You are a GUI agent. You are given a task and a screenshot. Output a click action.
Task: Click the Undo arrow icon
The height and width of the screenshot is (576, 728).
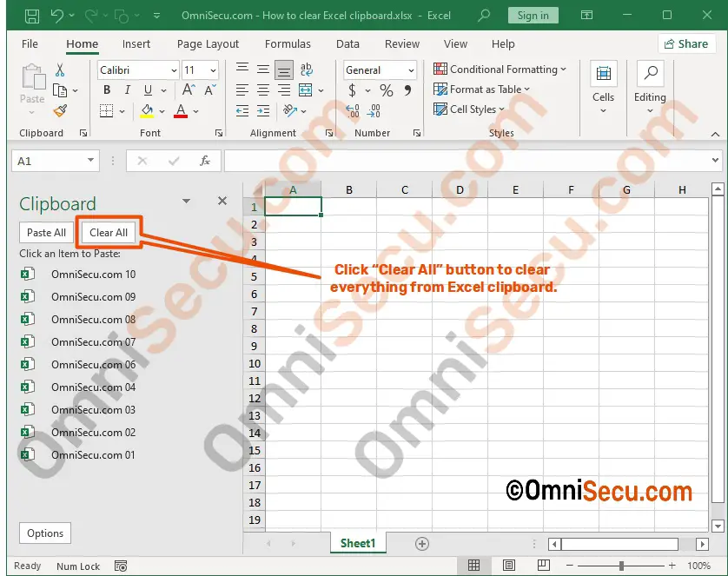coord(57,16)
